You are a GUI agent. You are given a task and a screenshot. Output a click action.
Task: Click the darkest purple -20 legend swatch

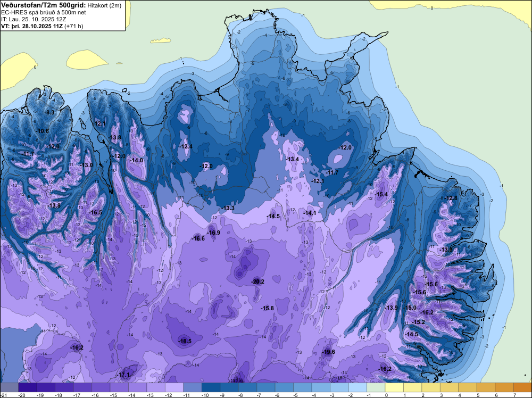point(28,388)
